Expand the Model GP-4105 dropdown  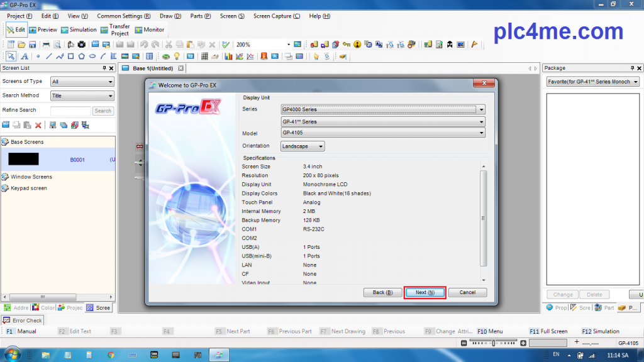[x=383, y=133]
